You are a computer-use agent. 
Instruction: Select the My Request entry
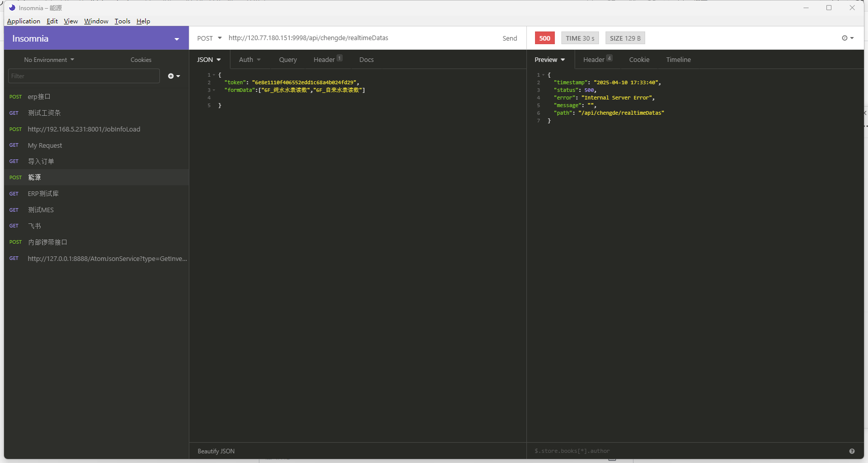[x=96, y=145]
